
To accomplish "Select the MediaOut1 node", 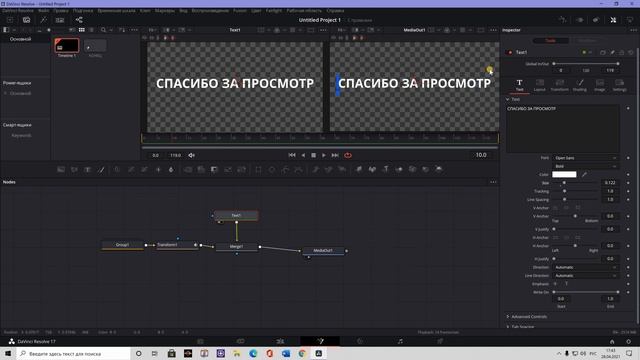I will coord(323,250).
